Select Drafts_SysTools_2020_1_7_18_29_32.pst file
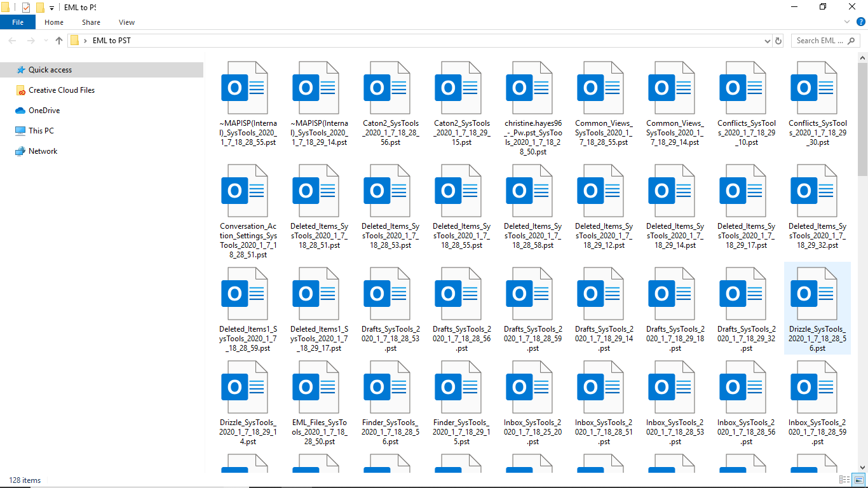This screenshot has width=868, height=488. [x=745, y=309]
